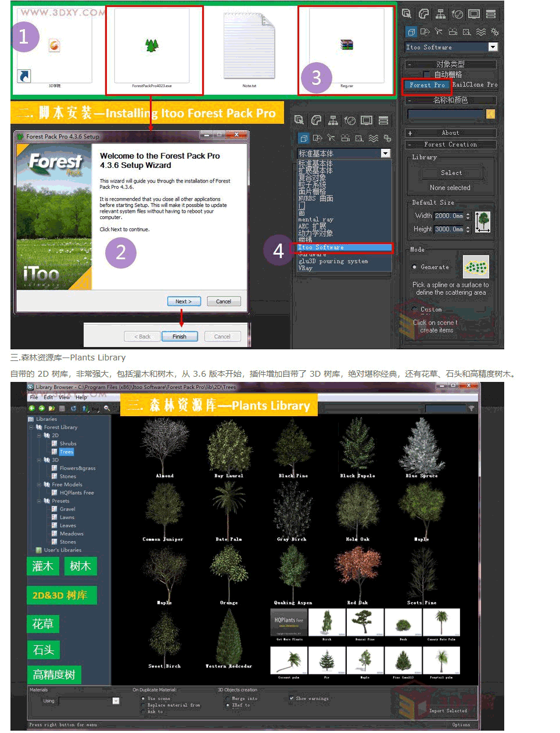Click the 标准基本体 dropdown arrow
The image size is (560, 733).
tap(386, 153)
